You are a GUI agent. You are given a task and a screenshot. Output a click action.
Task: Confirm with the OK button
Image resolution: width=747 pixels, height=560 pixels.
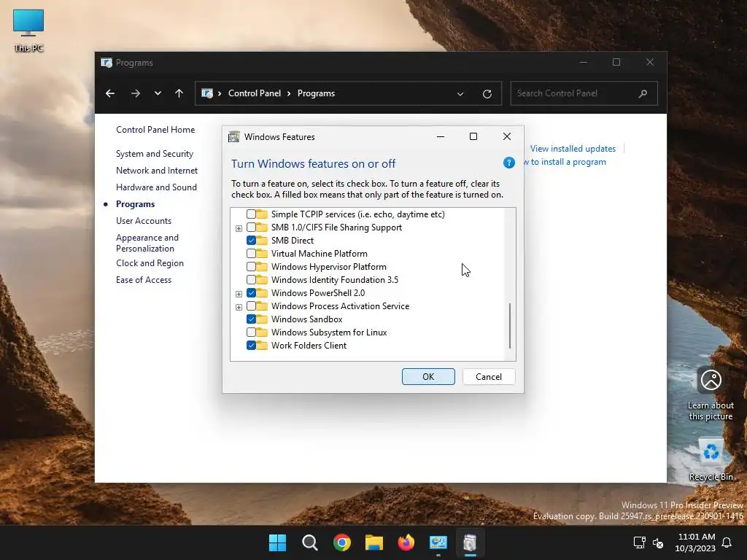(x=428, y=377)
